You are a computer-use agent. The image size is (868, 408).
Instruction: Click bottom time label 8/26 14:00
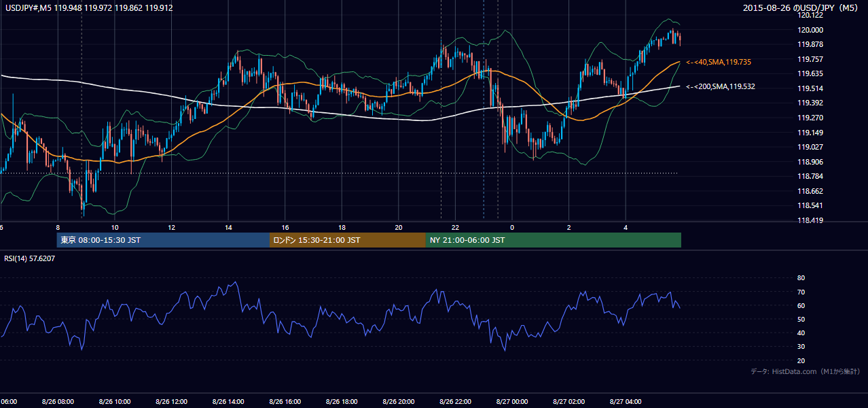click(228, 401)
